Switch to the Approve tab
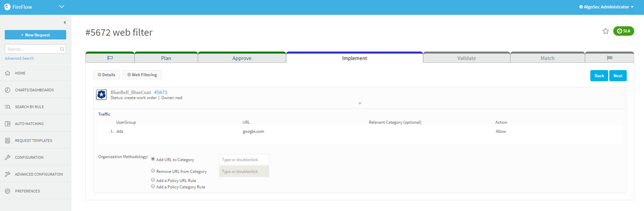Viewport: 644px width, 211px height. pos(242,58)
